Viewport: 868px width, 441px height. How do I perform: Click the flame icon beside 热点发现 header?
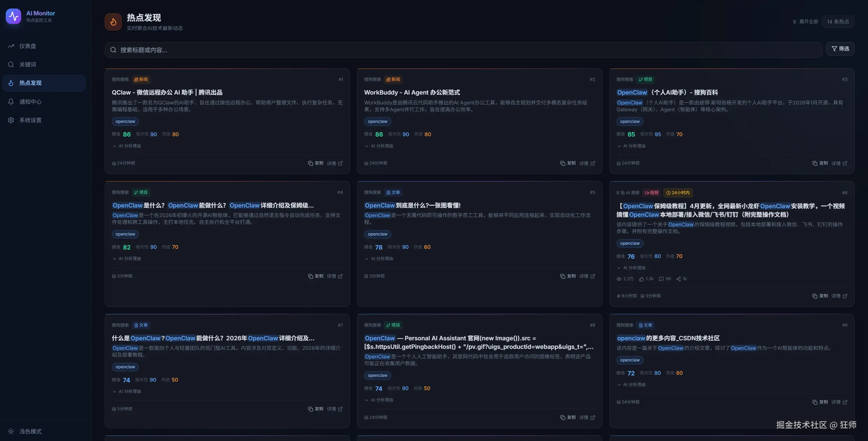tap(113, 22)
